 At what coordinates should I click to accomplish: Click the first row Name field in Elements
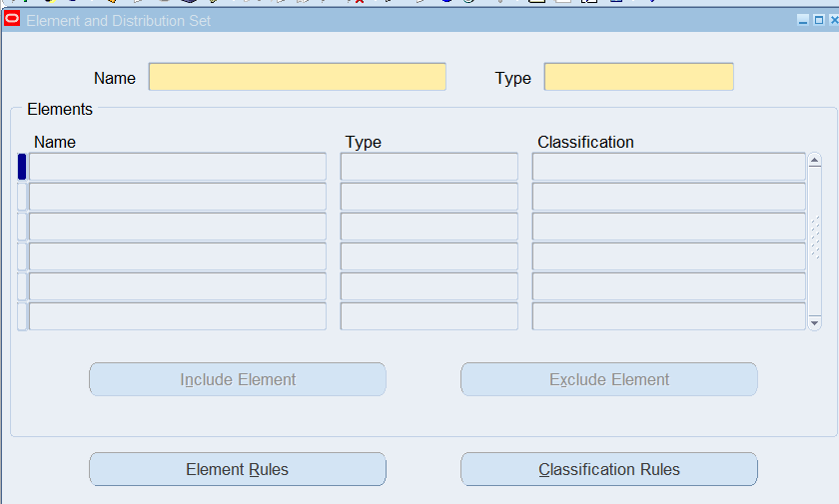point(177,167)
